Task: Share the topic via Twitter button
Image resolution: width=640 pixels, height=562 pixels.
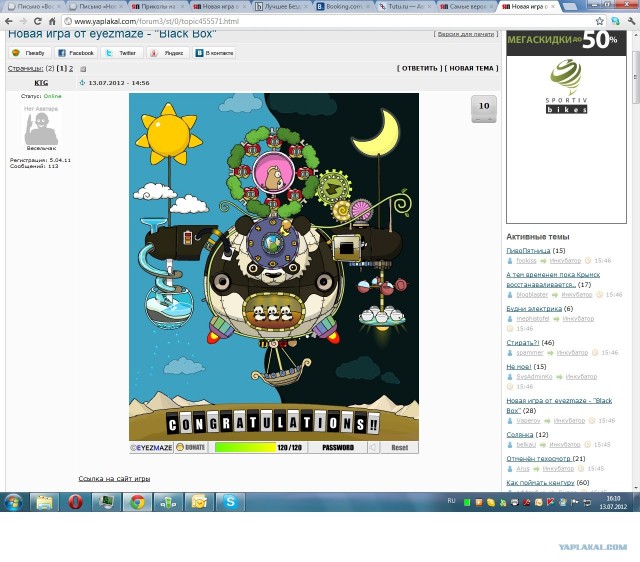Action: [x=121, y=52]
